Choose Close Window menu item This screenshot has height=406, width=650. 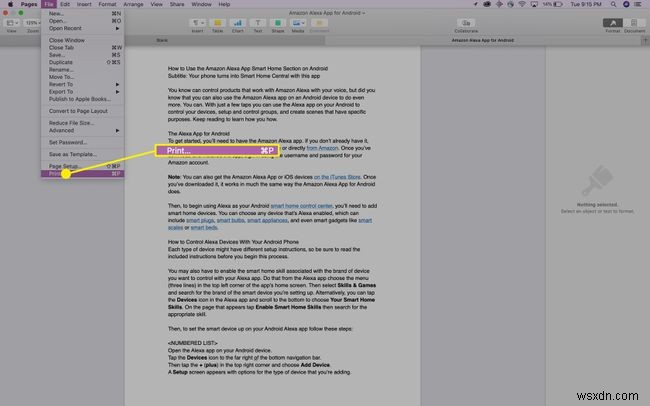pyautogui.click(x=82, y=40)
